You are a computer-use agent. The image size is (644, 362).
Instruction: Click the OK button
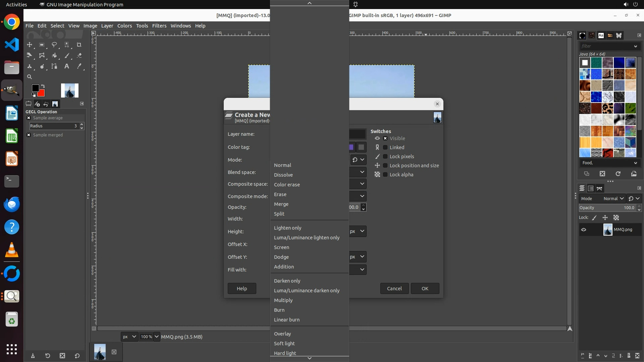point(425,289)
